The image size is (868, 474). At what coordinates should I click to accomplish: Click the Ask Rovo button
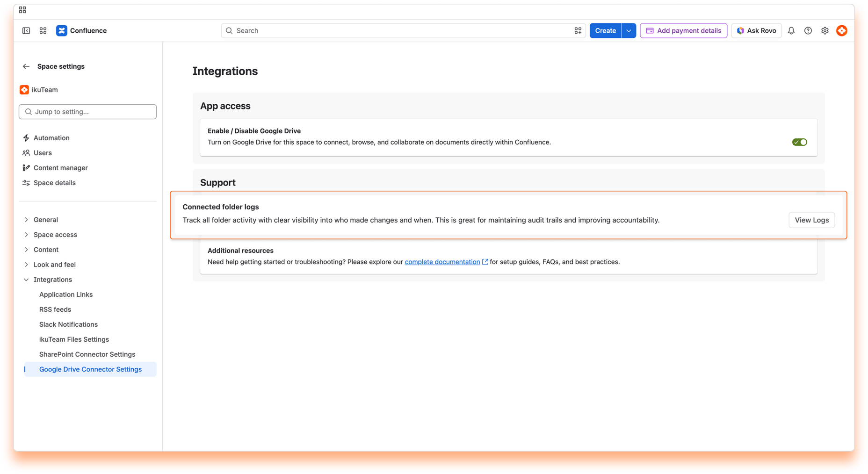pos(756,30)
